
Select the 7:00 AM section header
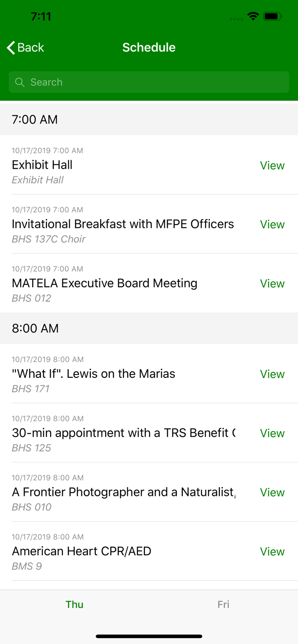click(34, 119)
